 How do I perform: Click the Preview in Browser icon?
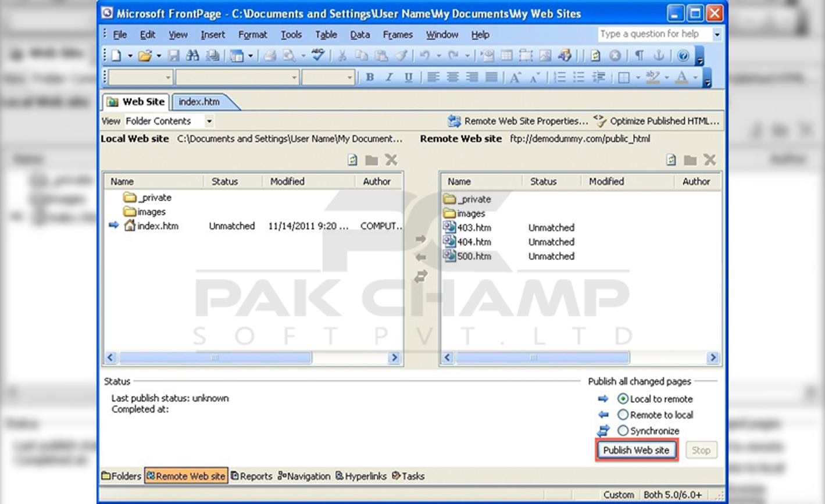289,56
